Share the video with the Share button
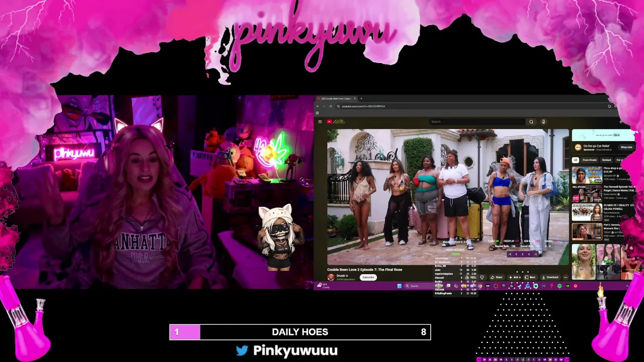 tap(497, 278)
